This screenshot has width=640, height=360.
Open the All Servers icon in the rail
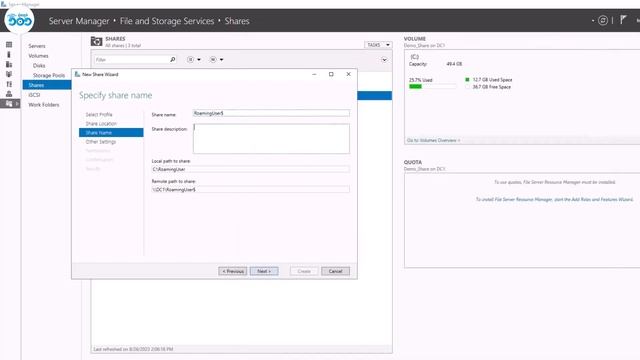coord(9,64)
